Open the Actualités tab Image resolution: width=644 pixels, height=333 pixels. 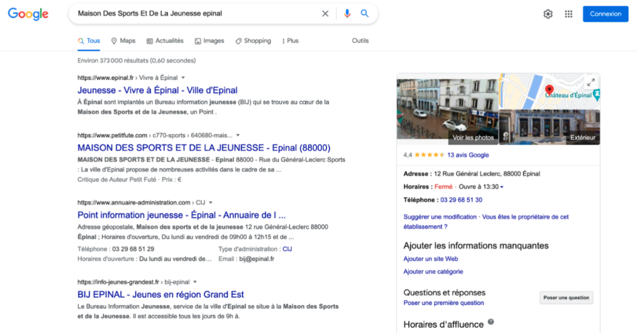[165, 41]
